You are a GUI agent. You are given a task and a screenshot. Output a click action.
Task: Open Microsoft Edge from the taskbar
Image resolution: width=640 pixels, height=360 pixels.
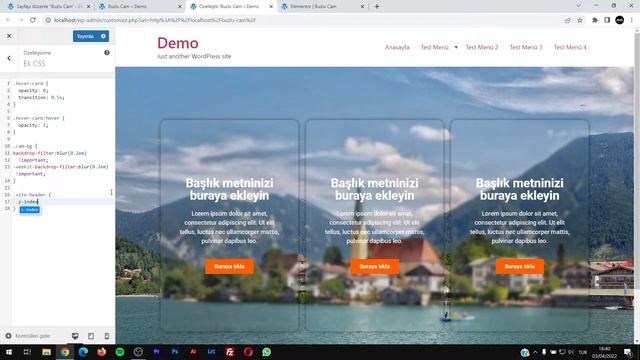(x=83, y=352)
